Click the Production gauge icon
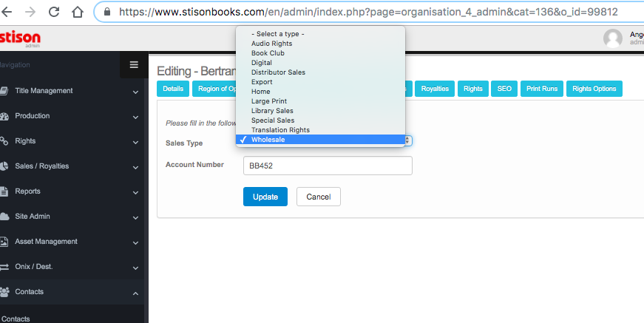 4,116
